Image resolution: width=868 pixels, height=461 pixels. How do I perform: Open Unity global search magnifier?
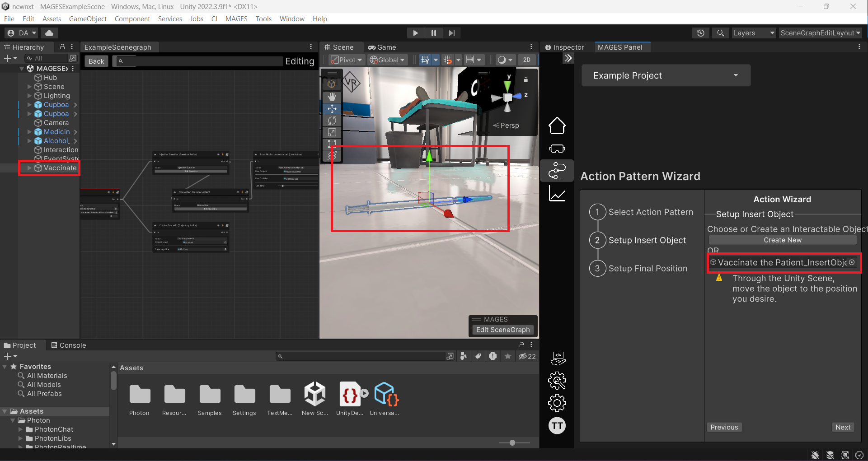[720, 33]
